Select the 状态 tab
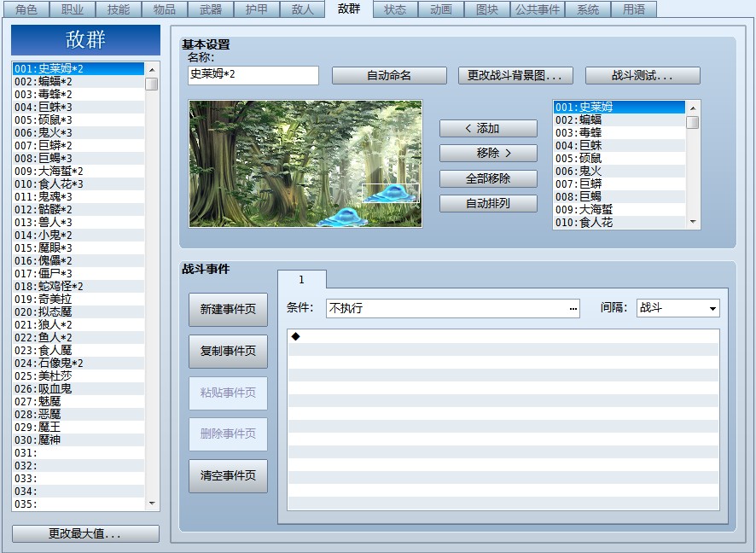756x553 pixels. coord(395,9)
